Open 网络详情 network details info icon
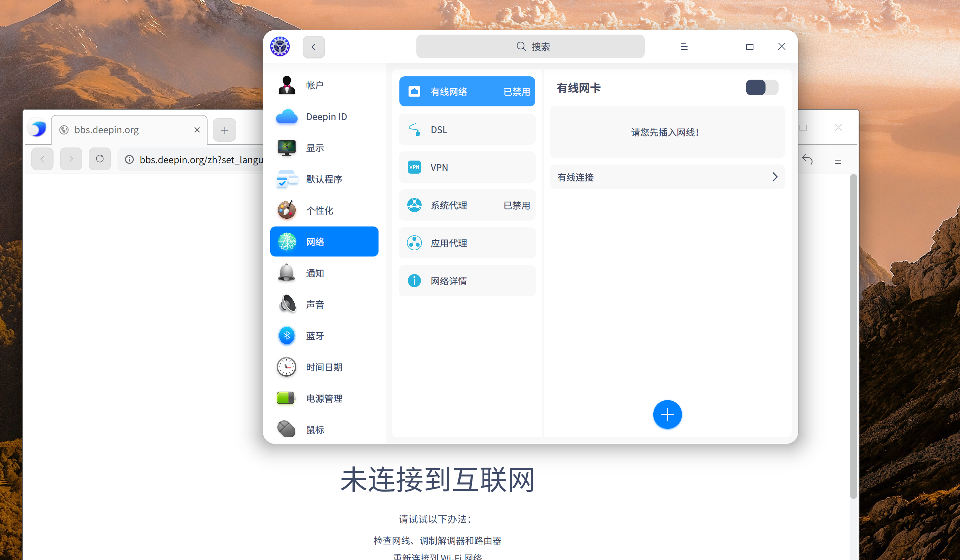 [414, 281]
